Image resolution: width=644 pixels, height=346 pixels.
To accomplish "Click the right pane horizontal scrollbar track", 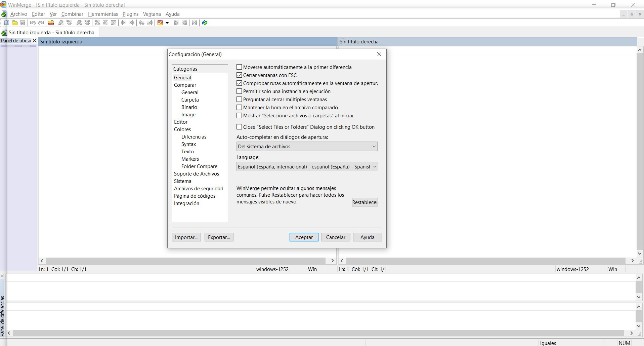I will [x=486, y=261].
